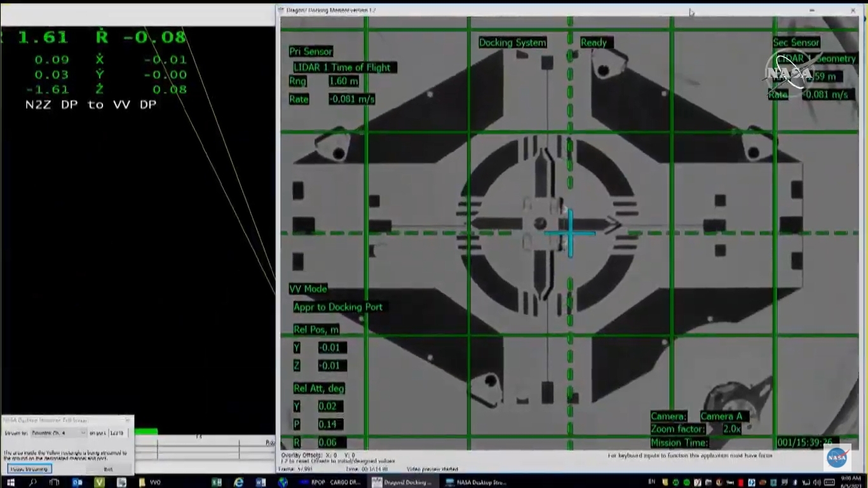Click the Pri Sensor Rate value '-0.081 m/s'

tap(351, 99)
